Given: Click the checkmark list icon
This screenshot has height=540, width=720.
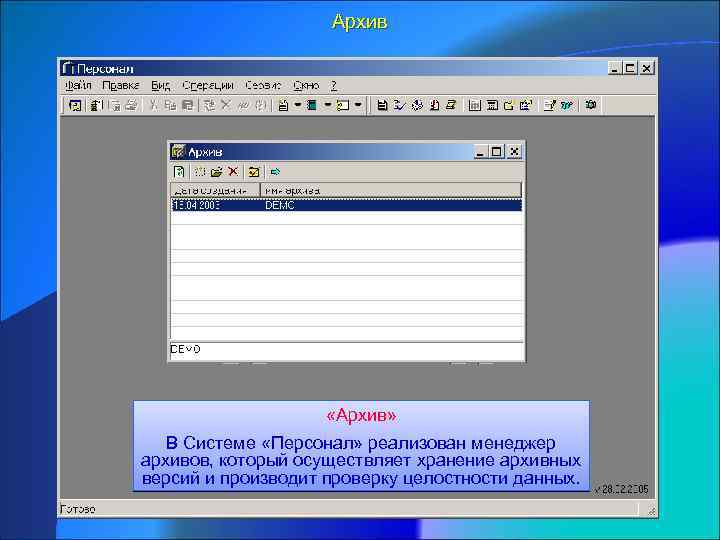Looking at the screenshot, I should (x=399, y=106).
